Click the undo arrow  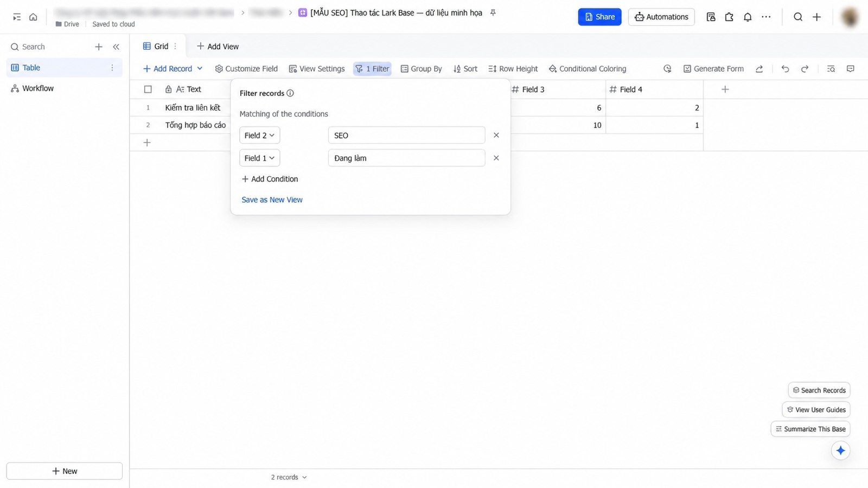point(785,69)
